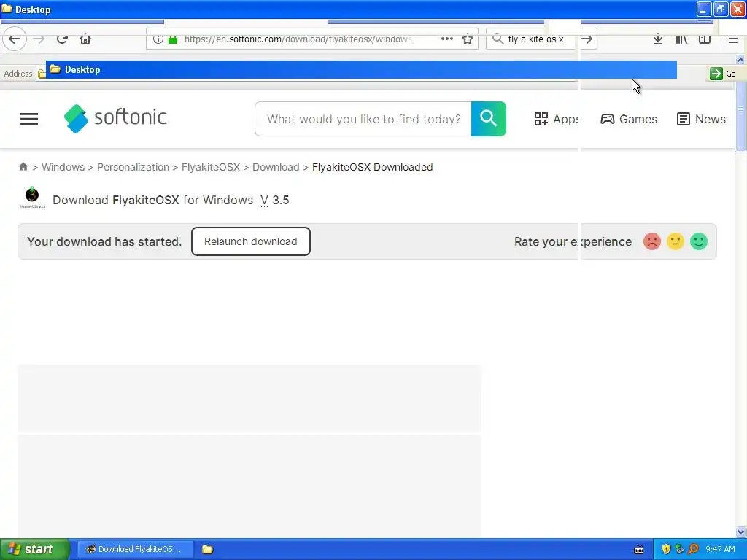
Task: Open the Firefox hamburger menu
Action: (732, 41)
